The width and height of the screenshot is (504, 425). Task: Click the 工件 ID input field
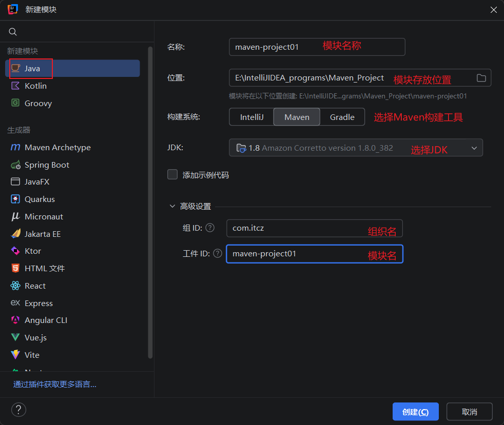pos(314,254)
